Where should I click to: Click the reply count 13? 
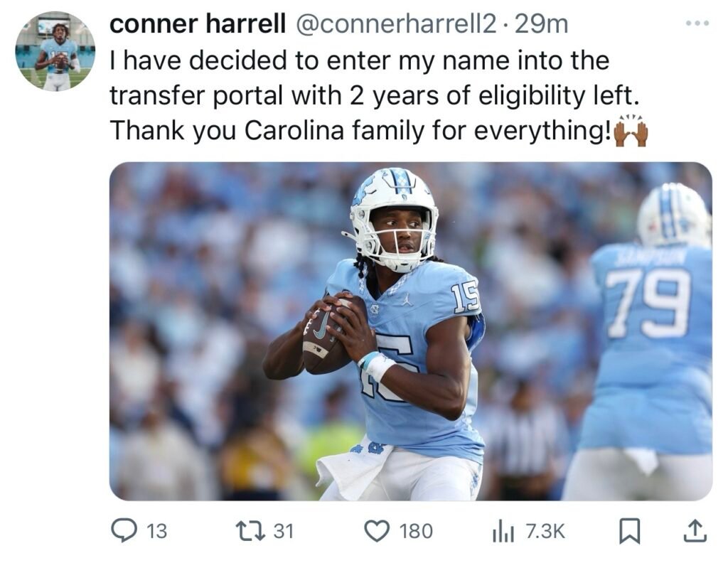tap(156, 531)
